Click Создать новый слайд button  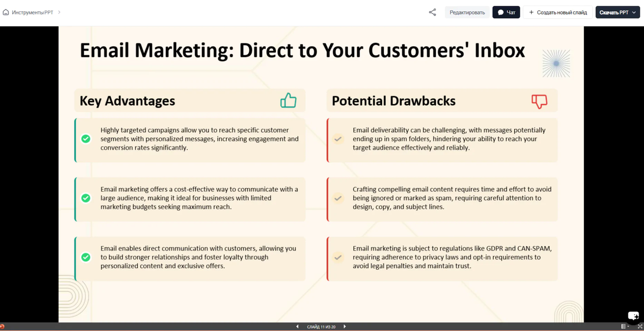pyautogui.click(x=558, y=12)
